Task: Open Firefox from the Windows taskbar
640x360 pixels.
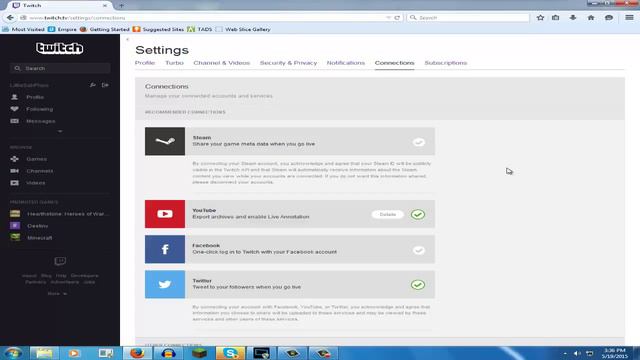Action: click(x=137, y=353)
